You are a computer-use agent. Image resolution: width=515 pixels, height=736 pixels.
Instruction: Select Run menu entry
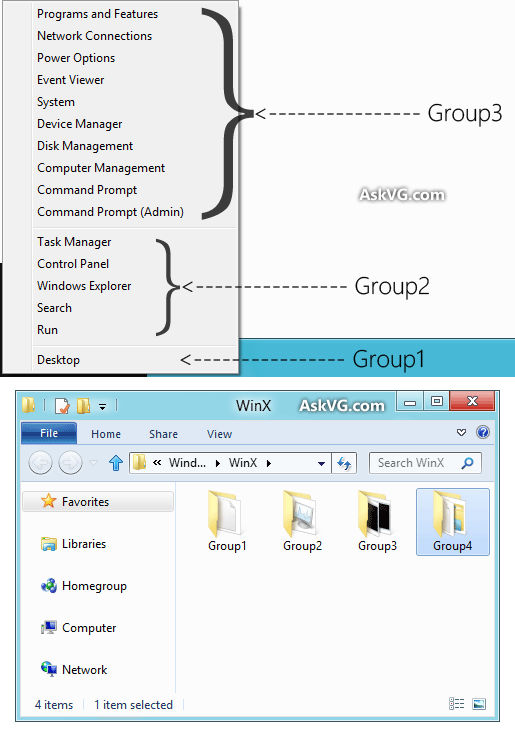click(x=47, y=330)
